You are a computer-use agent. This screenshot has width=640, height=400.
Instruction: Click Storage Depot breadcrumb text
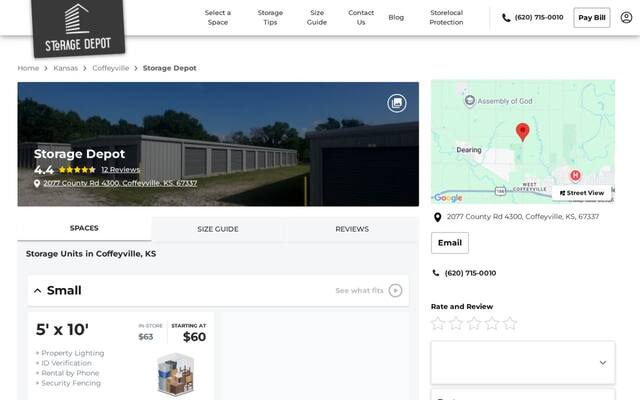click(x=169, y=68)
